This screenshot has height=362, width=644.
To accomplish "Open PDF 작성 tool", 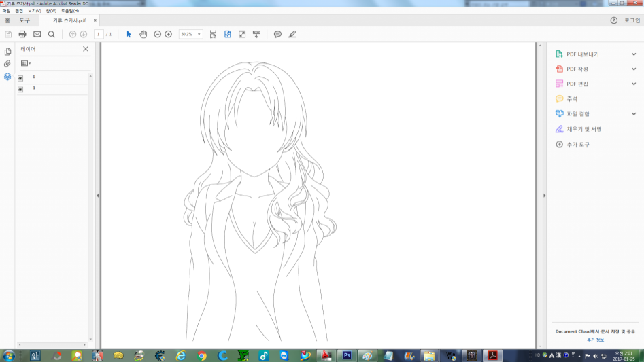I will click(577, 69).
